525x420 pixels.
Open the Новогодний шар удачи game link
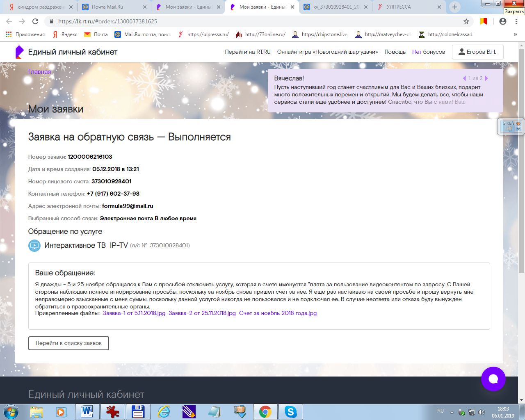coord(327,52)
